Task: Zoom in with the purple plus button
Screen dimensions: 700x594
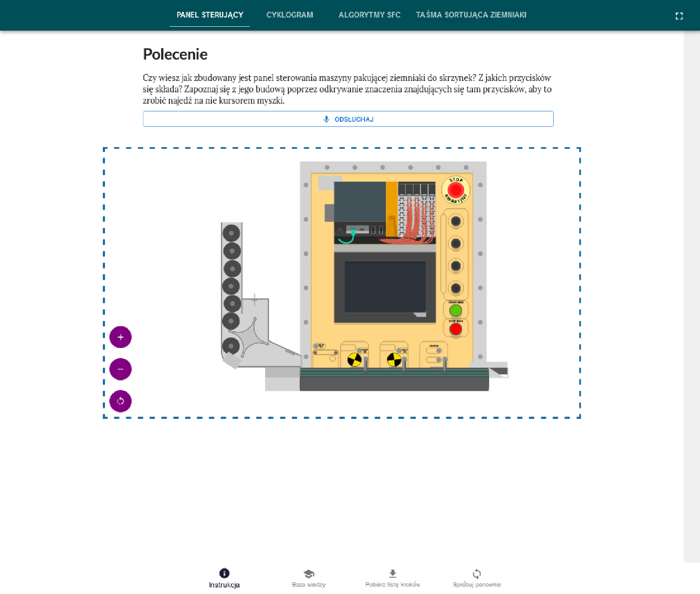Action: point(120,337)
